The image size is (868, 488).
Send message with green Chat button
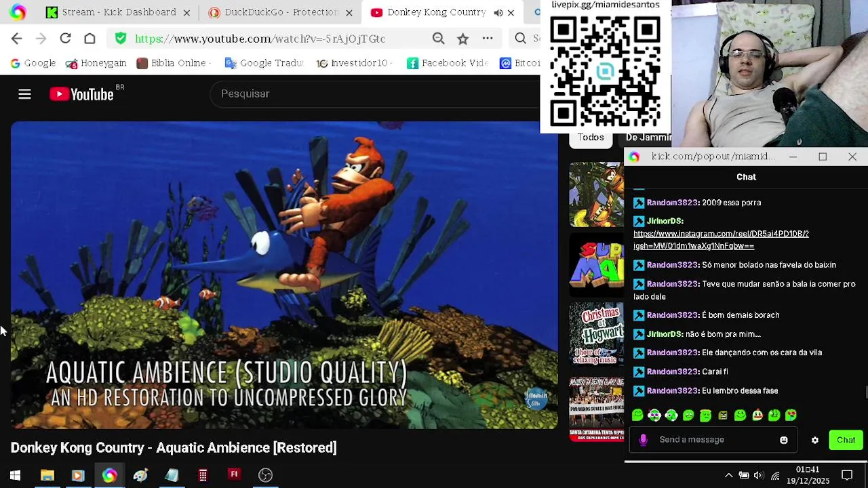tap(846, 441)
